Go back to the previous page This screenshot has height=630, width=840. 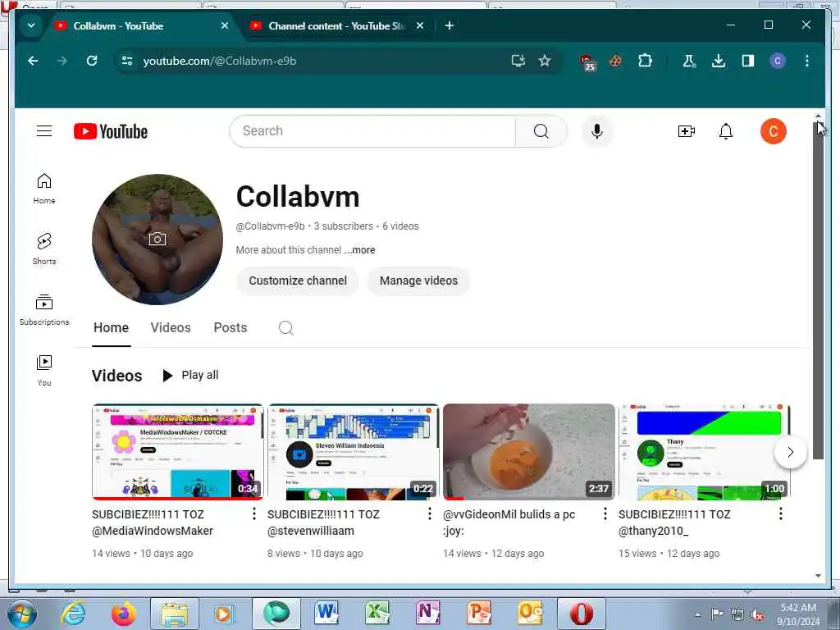click(33, 61)
